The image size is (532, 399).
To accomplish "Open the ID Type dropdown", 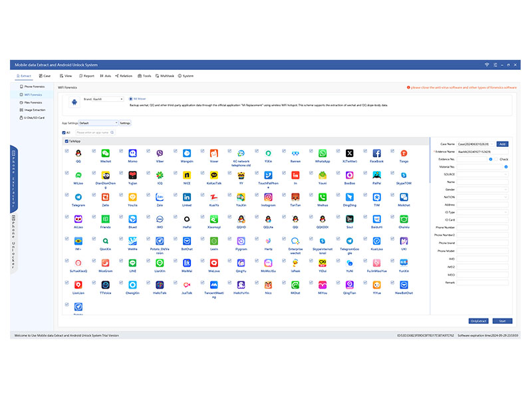I will [x=483, y=212].
